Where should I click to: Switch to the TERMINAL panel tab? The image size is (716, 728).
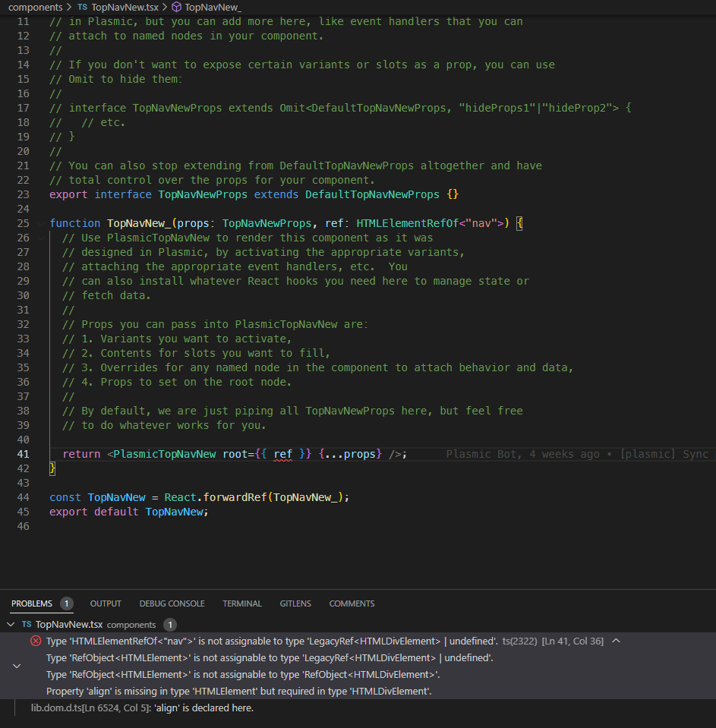241,604
